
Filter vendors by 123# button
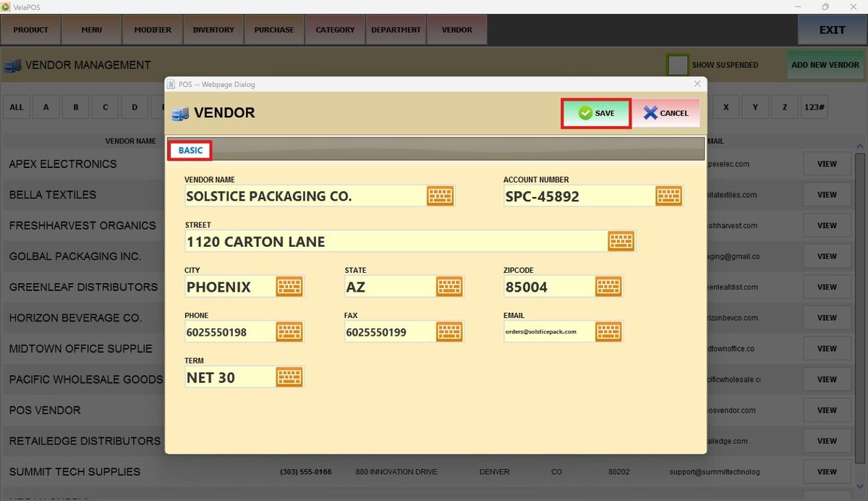pos(814,107)
